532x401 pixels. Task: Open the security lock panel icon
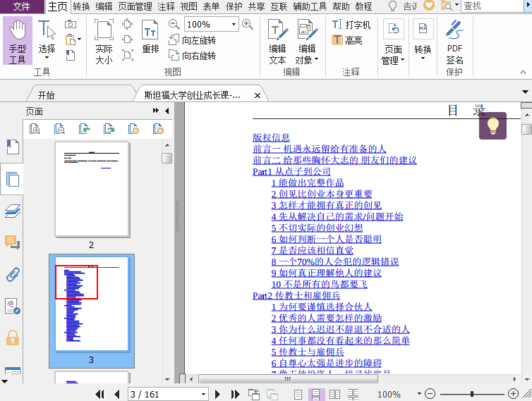point(13,338)
